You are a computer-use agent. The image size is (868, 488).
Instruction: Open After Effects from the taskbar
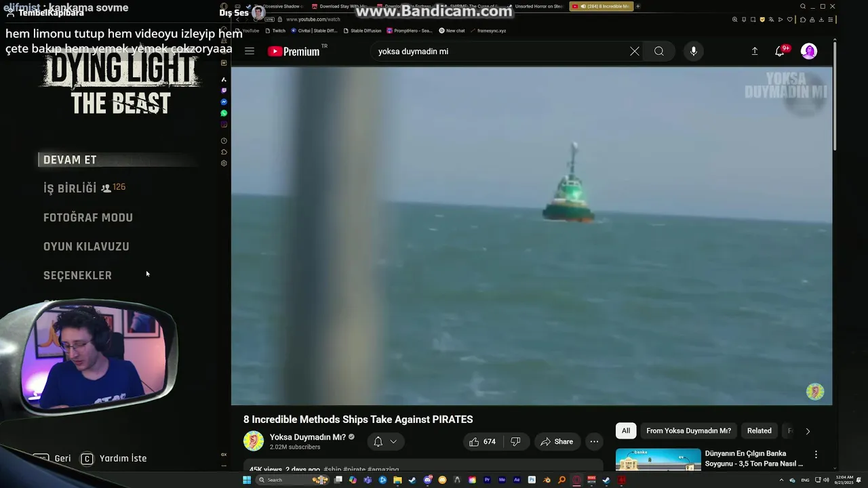[517, 480]
